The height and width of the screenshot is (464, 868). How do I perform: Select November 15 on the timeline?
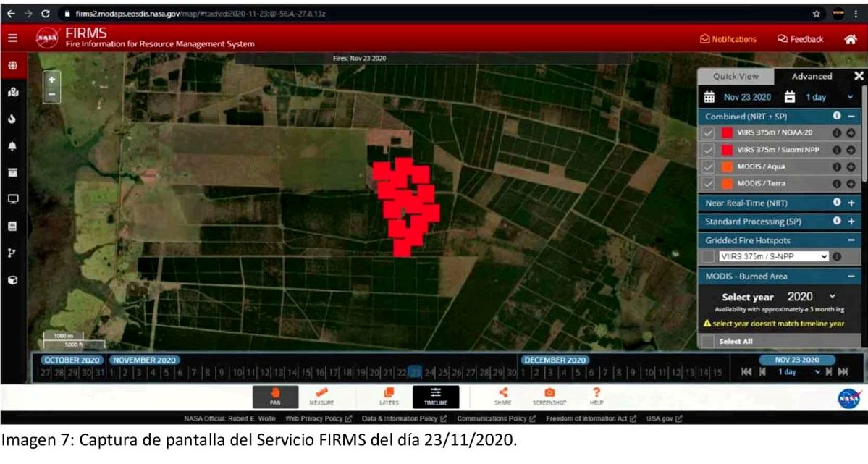coord(306,373)
